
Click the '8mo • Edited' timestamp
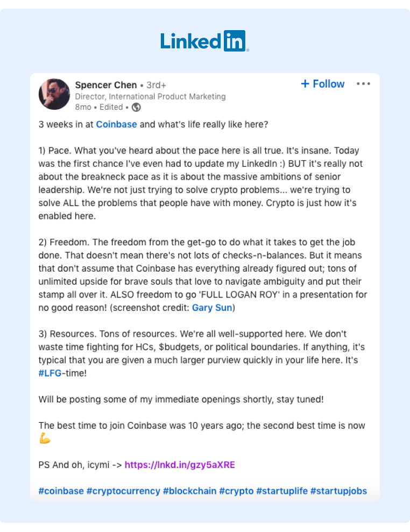100,107
